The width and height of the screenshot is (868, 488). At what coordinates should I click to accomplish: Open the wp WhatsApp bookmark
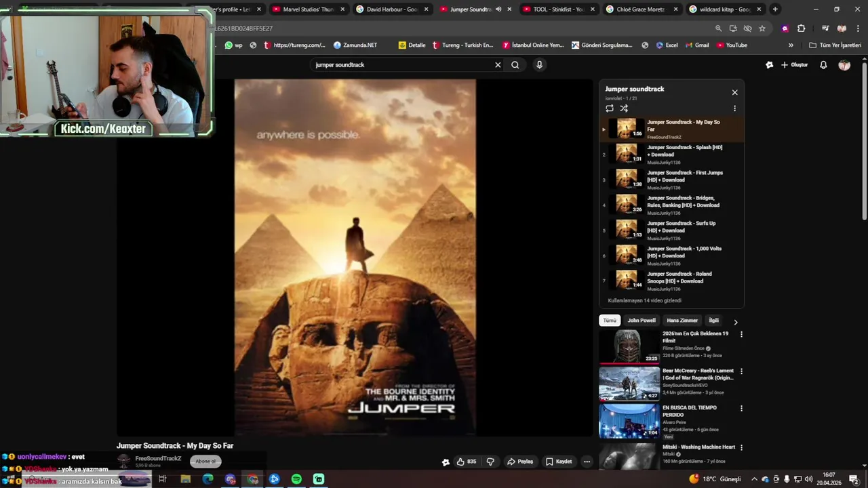tap(233, 45)
